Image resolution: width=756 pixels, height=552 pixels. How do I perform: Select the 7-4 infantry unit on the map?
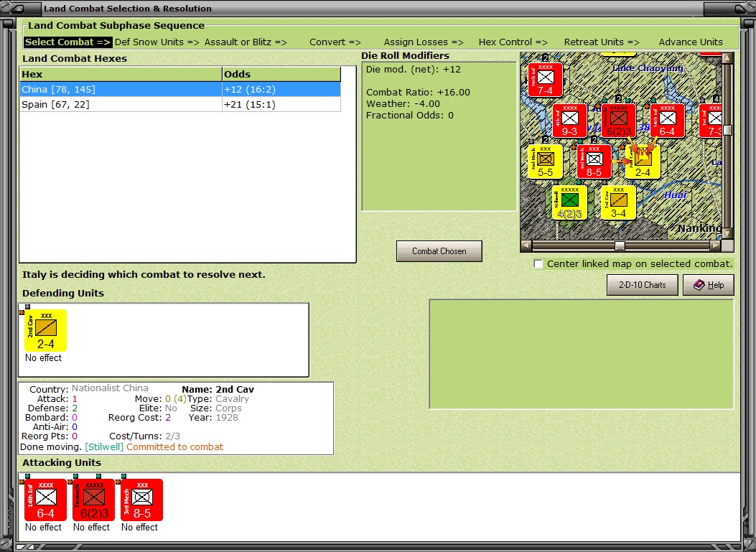pos(546,80)
